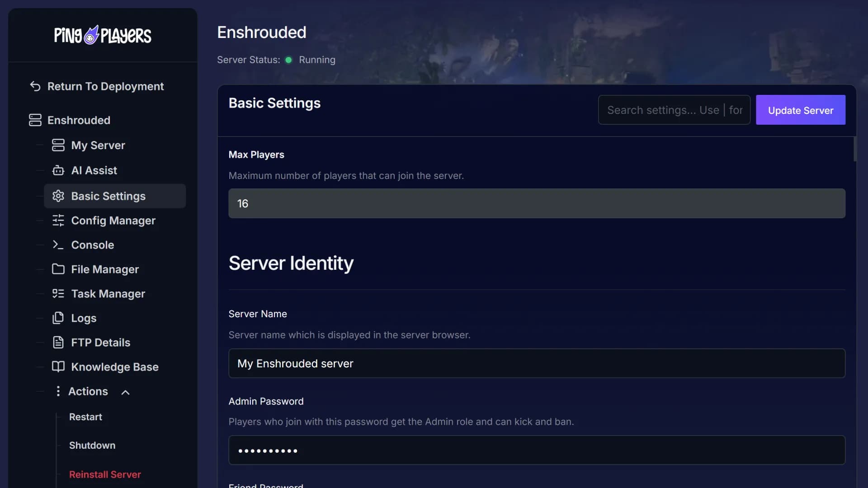
Task: Click the green Running status indicator
Action: point(288,60)
